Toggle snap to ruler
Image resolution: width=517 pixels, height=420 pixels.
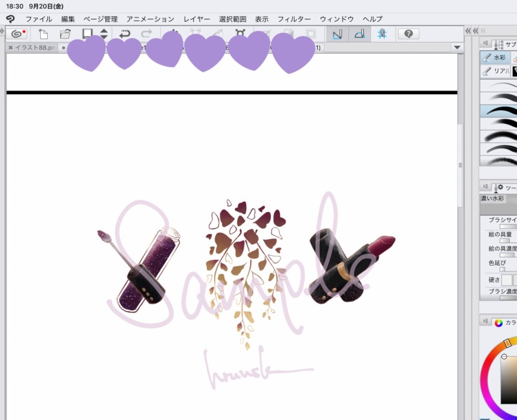coord(337,34)
